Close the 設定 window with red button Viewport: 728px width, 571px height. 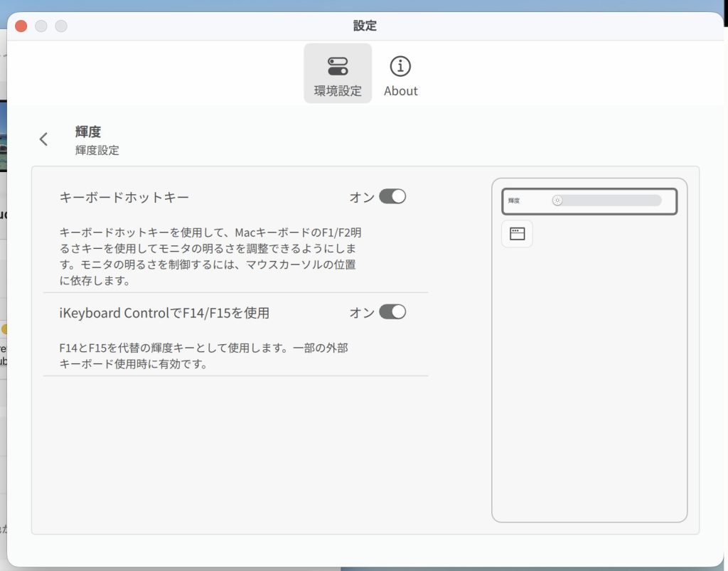pos(21,26)
